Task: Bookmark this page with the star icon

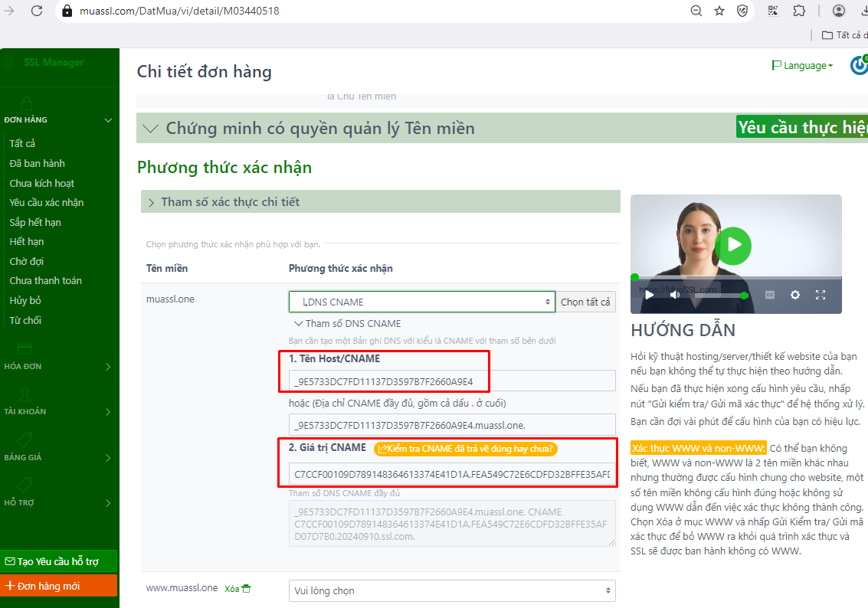Action: (x=719, y=11)
